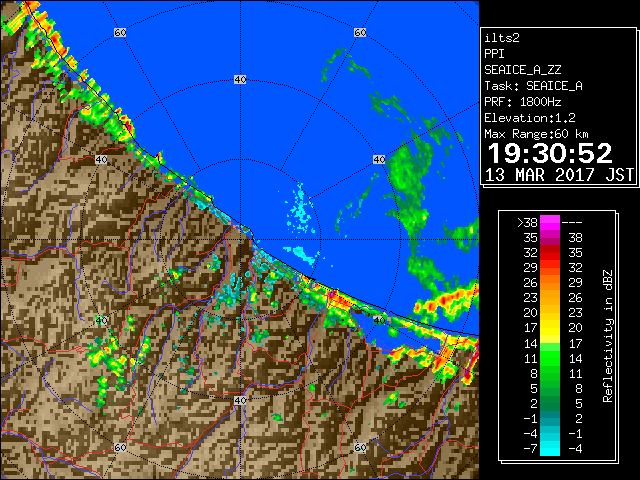Image resolution: width=640 pixels, height=480 pixels.
Task: Click the "PRF: 1800Hz" value
Action: click(523, 102)
